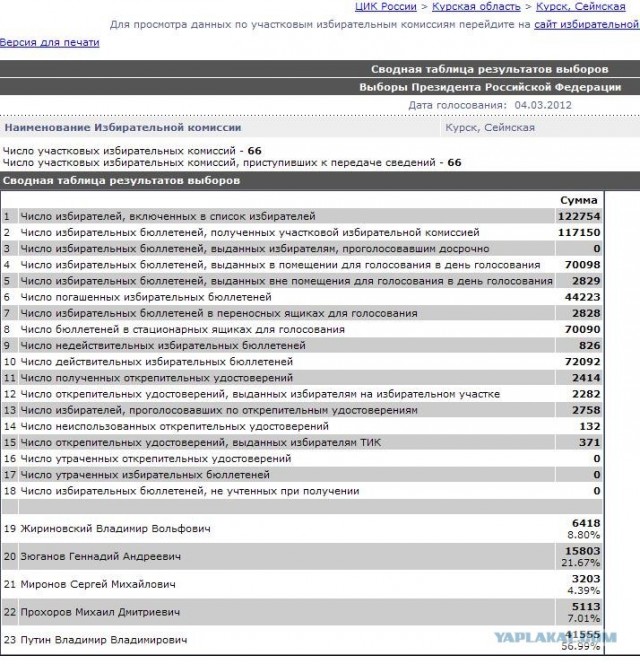Click row 17 Число утраченных избирательных бюллетеней
Screen dimensions: 640x664
145,475
